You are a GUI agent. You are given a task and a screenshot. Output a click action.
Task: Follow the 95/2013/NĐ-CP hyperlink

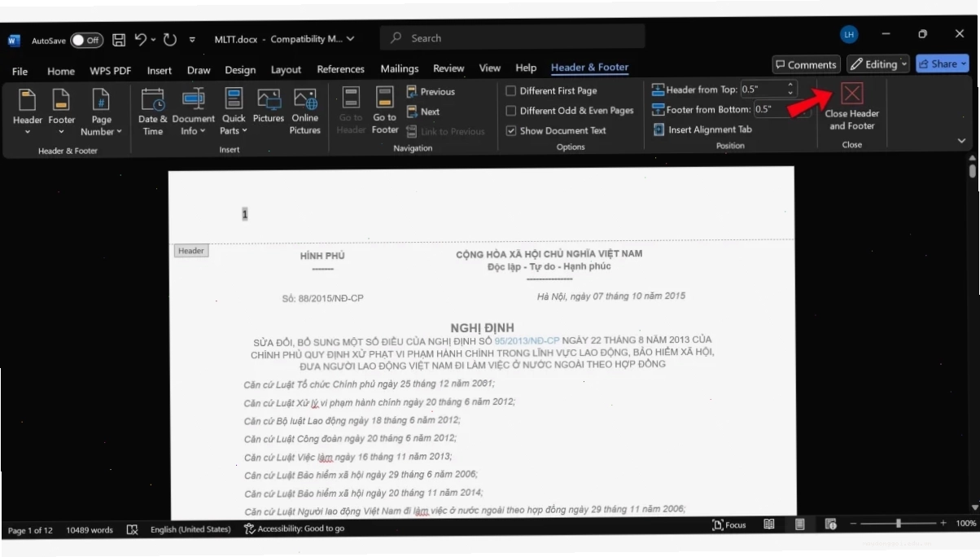527,340
